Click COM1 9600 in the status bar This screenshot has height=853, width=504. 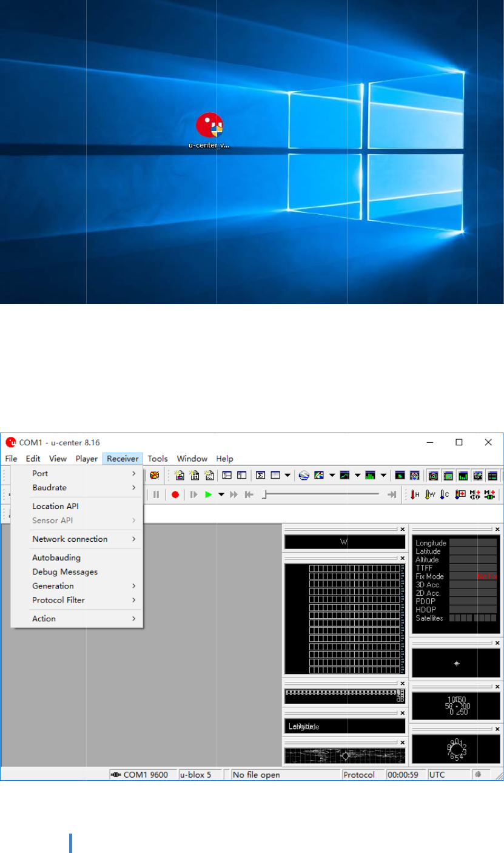[x=143, y=775]
